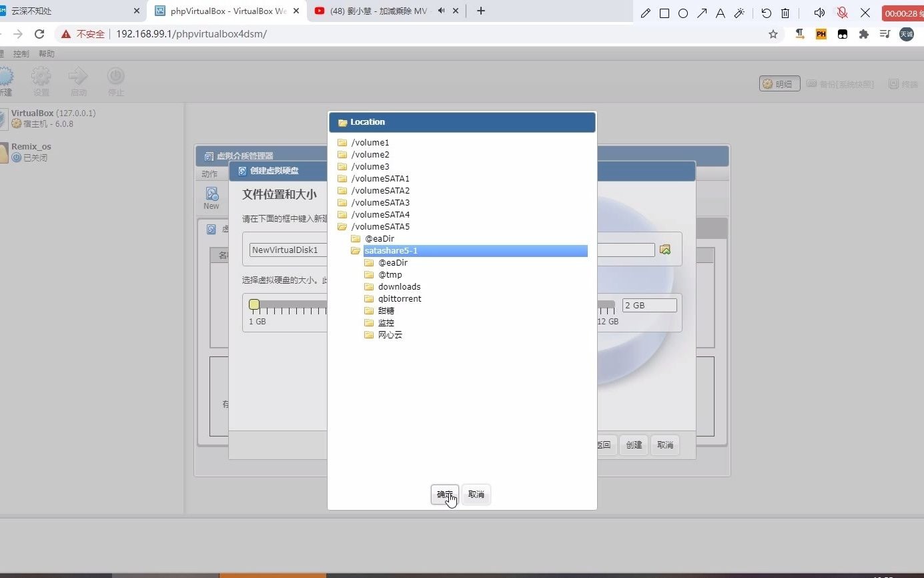924x578 pixels.
Task: Switch to the 明细 view
Action: pos(779,83)
